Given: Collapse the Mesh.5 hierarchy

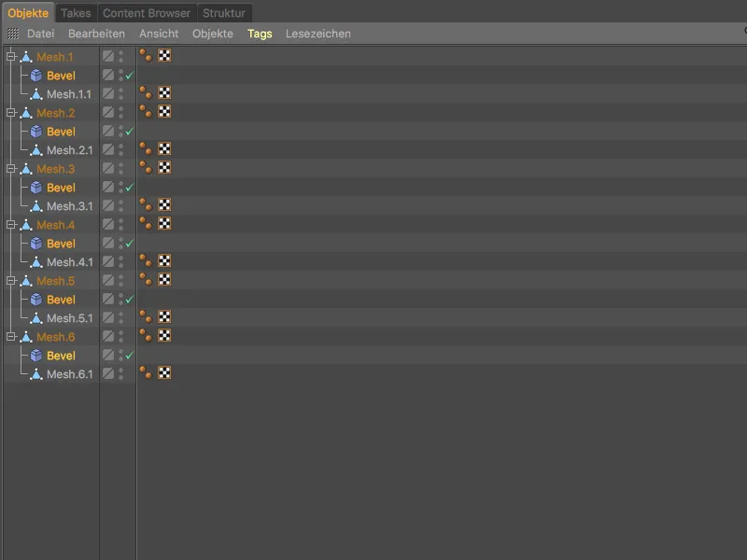Looking at the screenshot, I should coord(11,281).
